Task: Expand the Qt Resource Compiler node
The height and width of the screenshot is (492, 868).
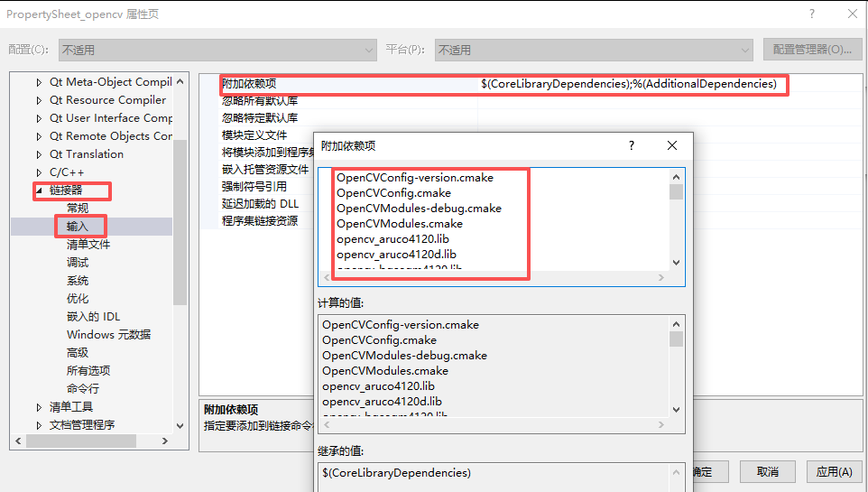Action: coord(39,101)
